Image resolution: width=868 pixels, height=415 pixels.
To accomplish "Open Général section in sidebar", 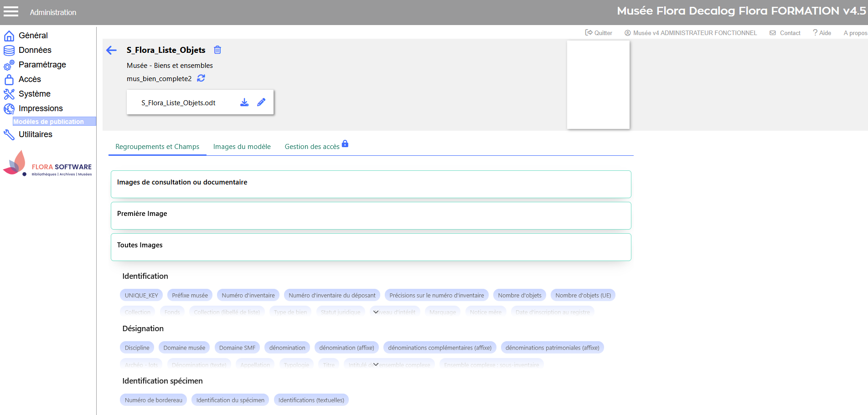I will (x=33, y=36).
